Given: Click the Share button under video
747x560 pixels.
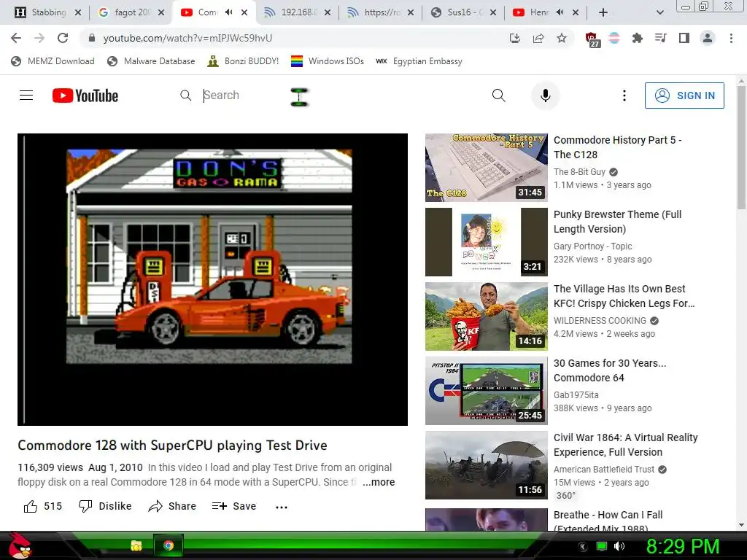Looking at the screenshot, I should [172, 506].
